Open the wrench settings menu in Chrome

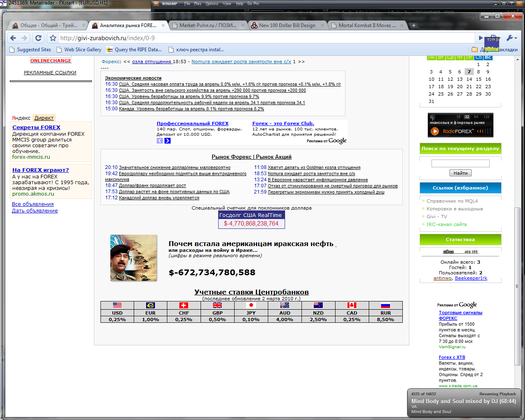(511, 38)
